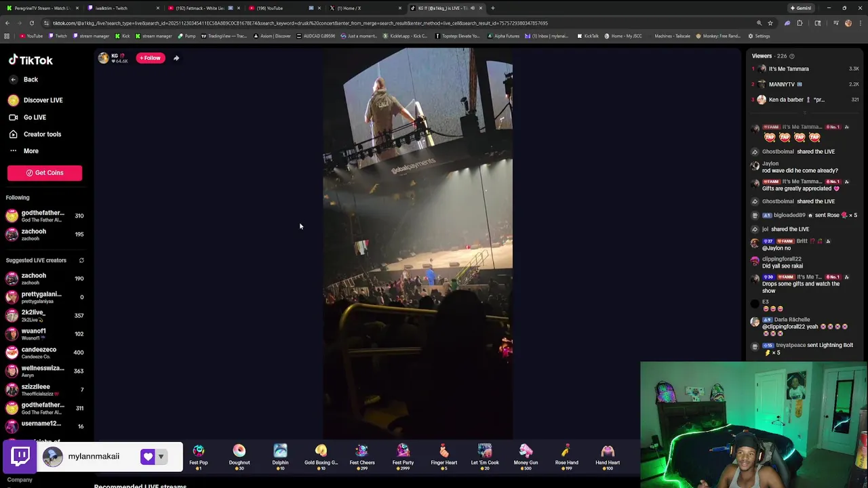Open Settings bookmark
The height and width of the screenshot is (488, 868).
point(759,36)
